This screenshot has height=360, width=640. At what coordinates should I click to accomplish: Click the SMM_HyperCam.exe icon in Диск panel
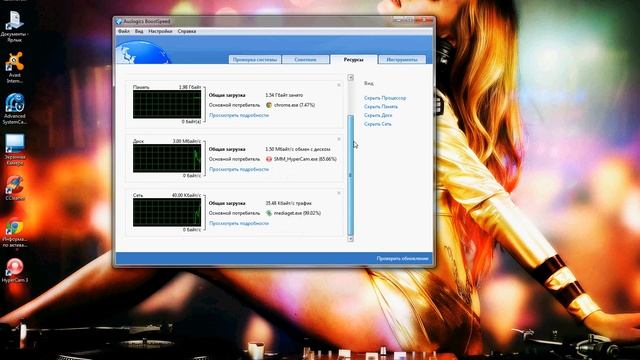pyautogui.click(x=269, y=159)
